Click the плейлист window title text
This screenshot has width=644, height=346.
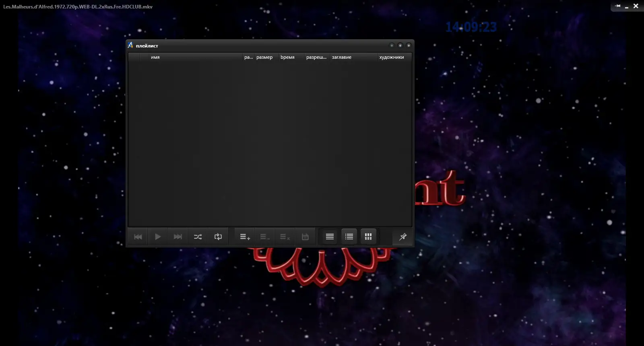click(147, 46)
